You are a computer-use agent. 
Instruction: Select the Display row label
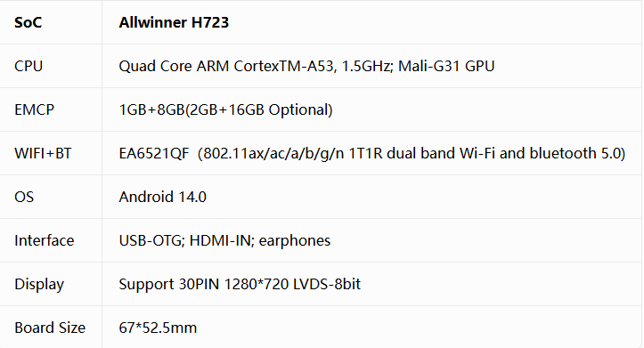point(39,285)
